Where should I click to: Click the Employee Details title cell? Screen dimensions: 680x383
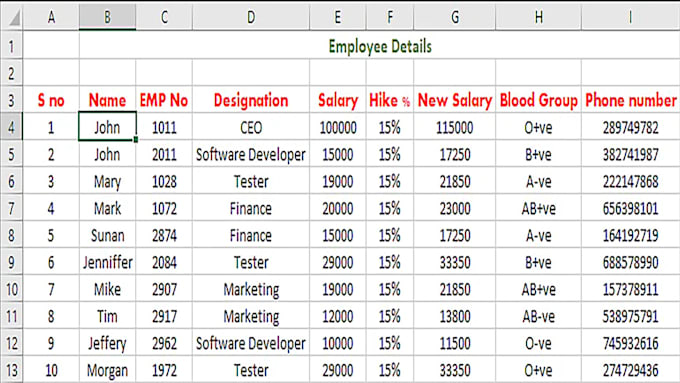pos(380,46)
